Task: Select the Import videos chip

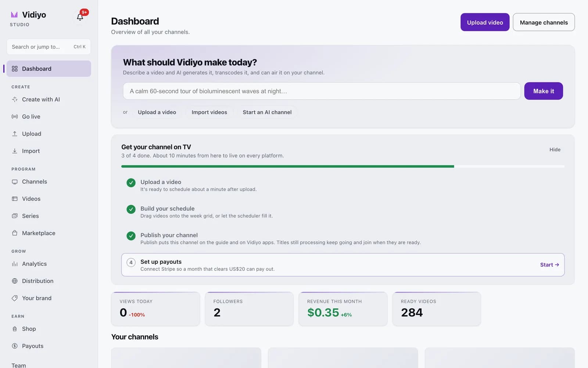Action: click(209, 112)
